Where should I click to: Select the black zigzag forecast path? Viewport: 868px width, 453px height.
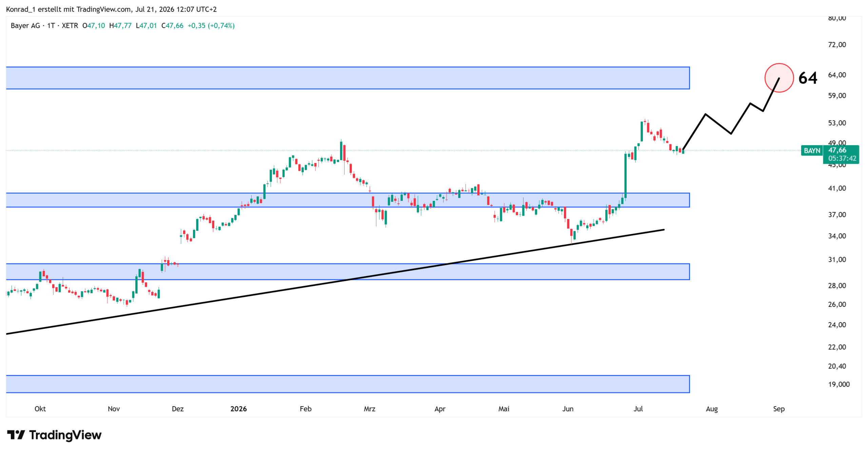(731, 134)
